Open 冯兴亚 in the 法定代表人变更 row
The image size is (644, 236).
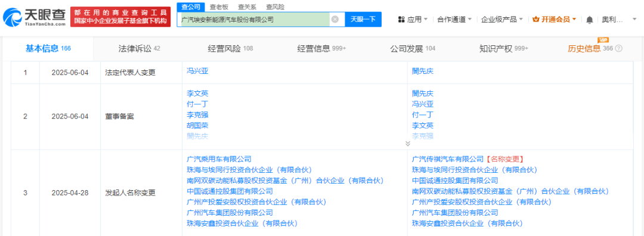coord(197,70)
